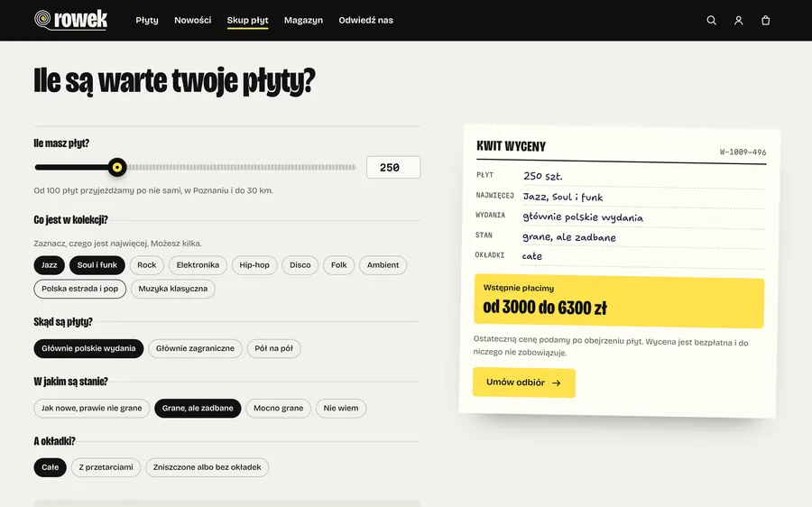This screenshot has width=812, height=507.
Task: Click the Ile są warte twoje płyty heading
Action: click(174, 81)
